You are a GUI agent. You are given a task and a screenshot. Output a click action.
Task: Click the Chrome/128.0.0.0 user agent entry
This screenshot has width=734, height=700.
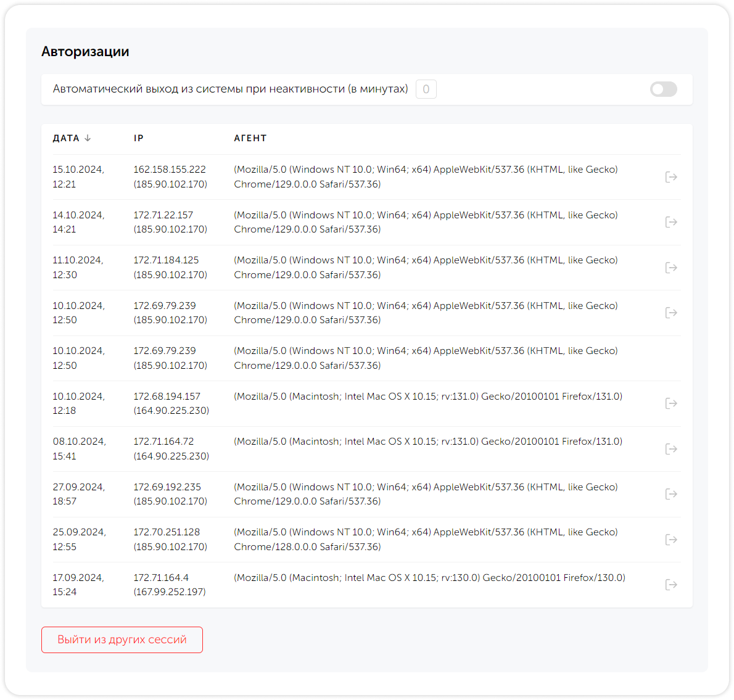307,547
